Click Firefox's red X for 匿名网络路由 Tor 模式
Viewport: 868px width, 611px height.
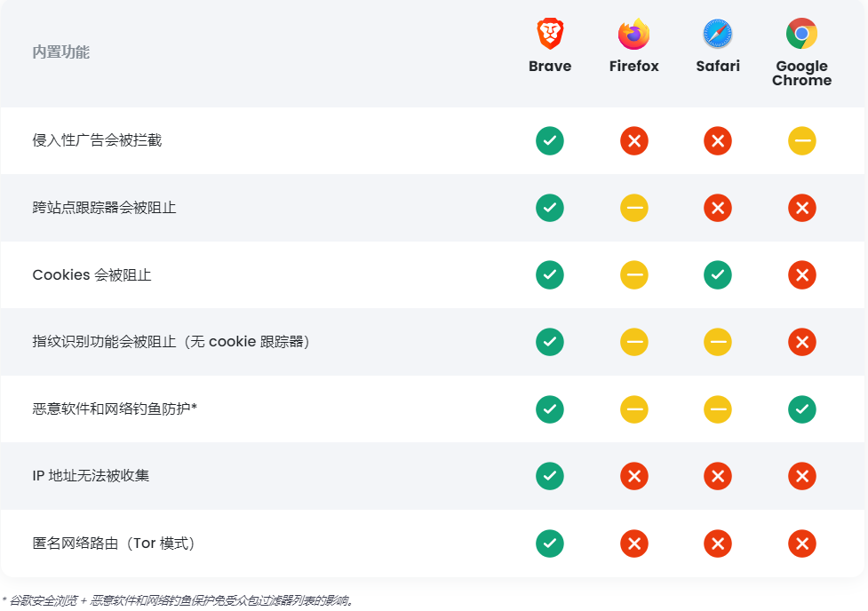(633, 544)
